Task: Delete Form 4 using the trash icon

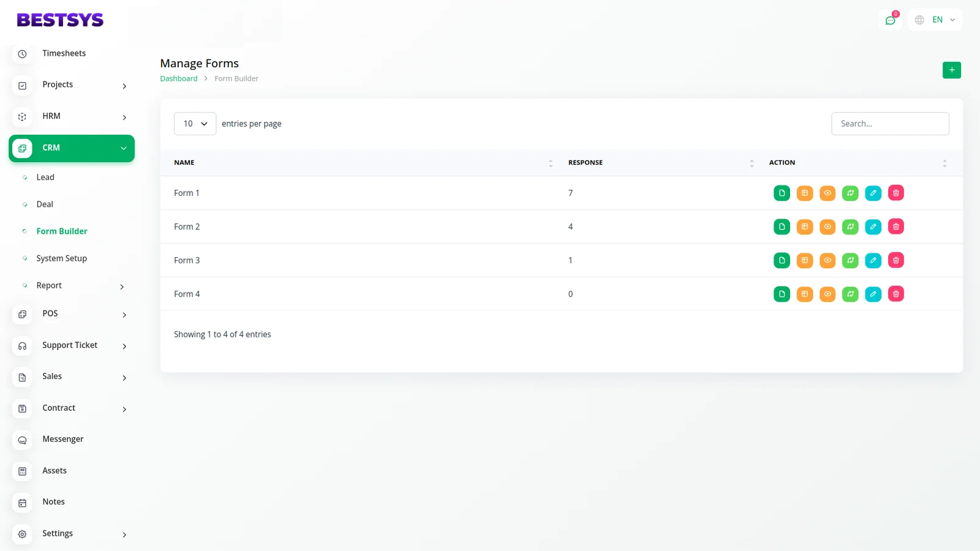Action: point(895,294)
